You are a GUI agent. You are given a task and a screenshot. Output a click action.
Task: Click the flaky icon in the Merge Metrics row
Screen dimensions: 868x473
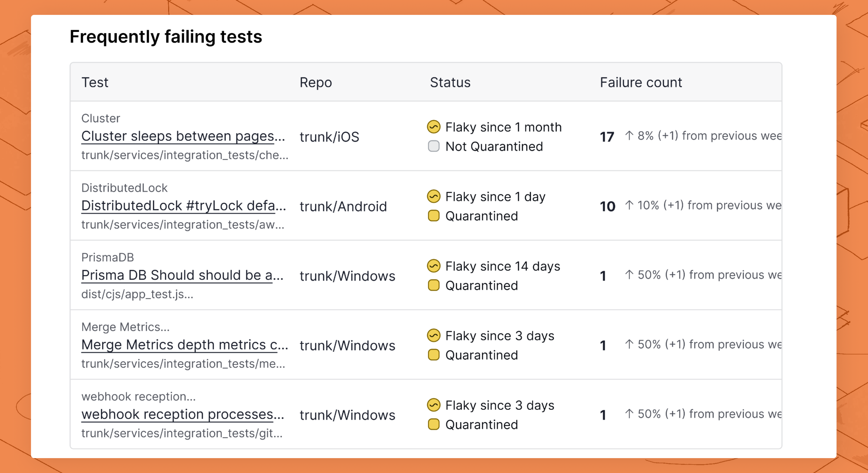tap(434, 336)
